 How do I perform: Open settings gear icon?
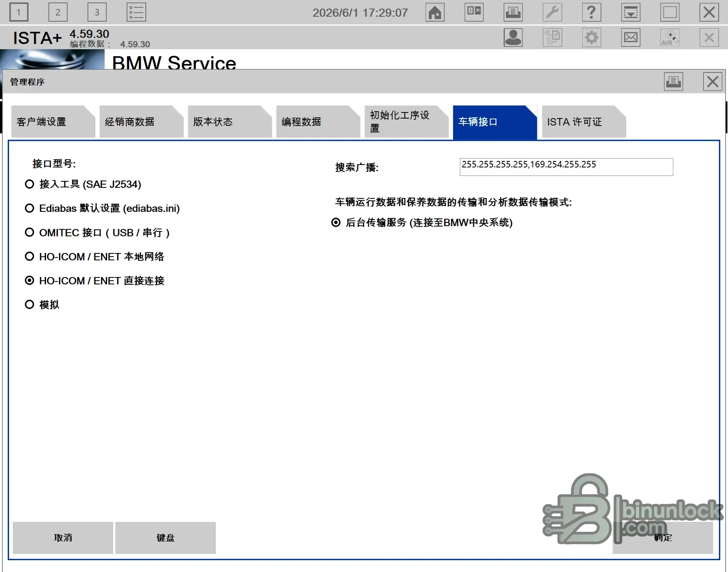tap(592, 37)
